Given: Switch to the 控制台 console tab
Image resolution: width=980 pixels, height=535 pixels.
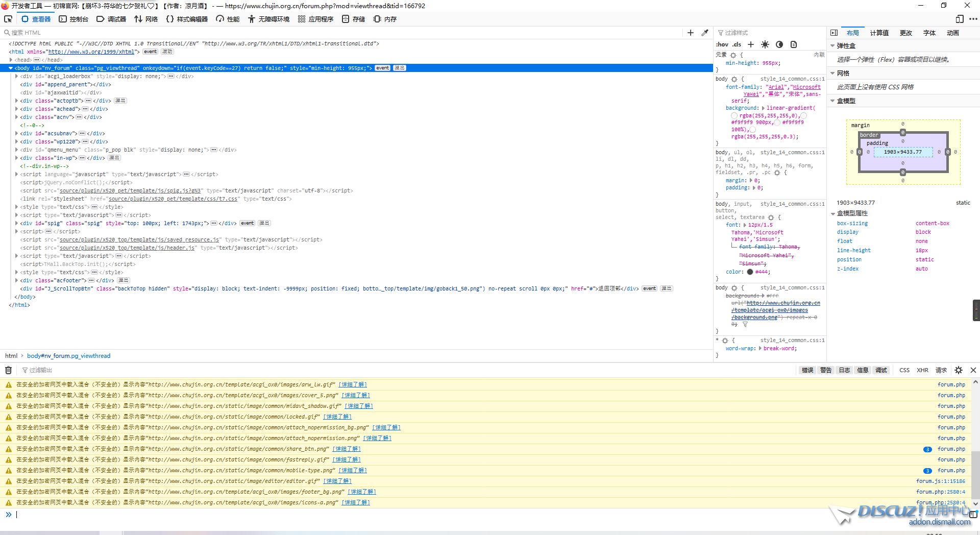Looking at the screenshot, I should tap(73, 19).
